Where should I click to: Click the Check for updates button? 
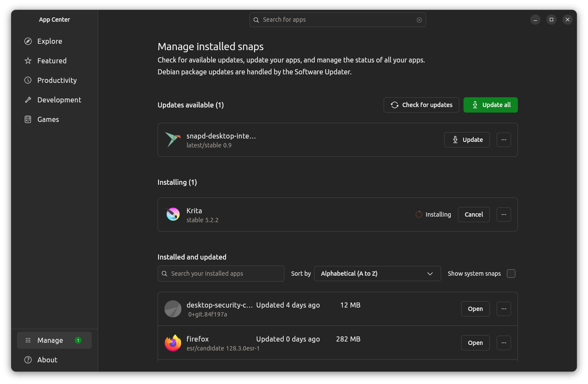[x=421, y=105]
